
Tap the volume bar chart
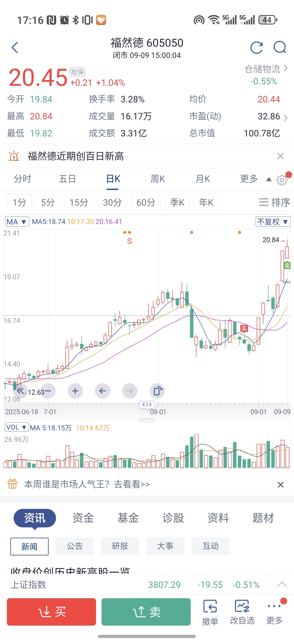147,451
